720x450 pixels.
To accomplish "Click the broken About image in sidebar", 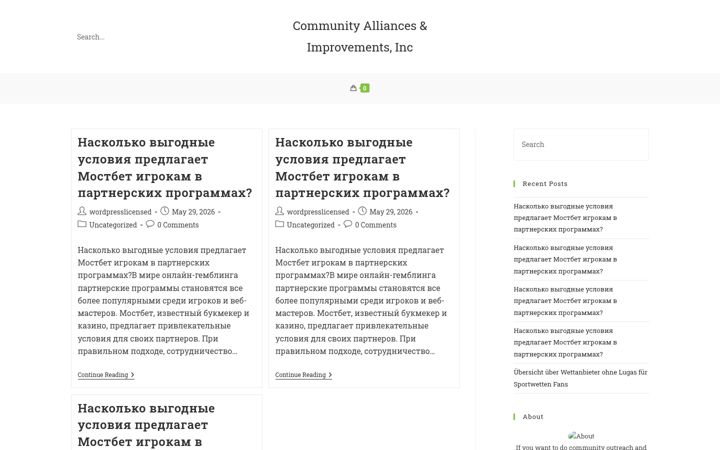I will pos(581,436).
